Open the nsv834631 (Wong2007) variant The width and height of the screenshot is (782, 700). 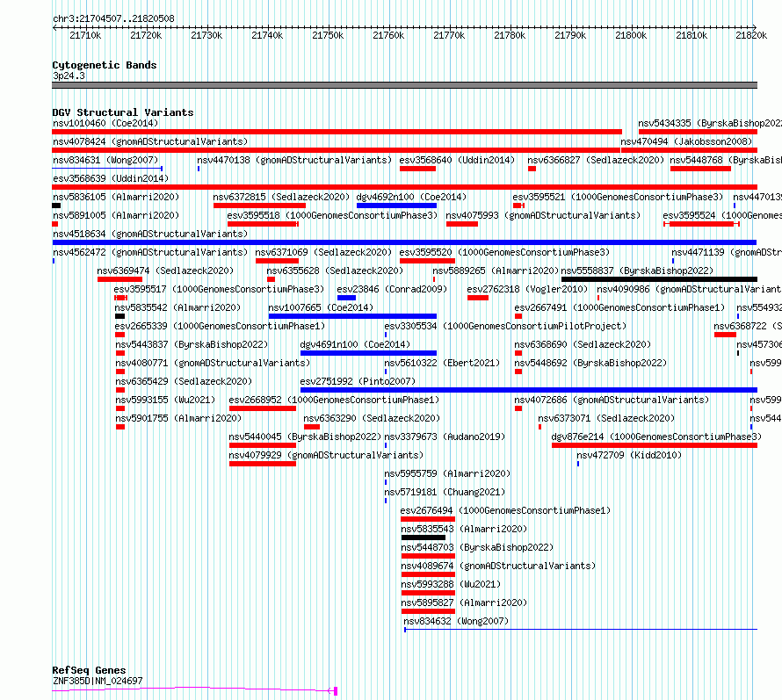[105, 160]
